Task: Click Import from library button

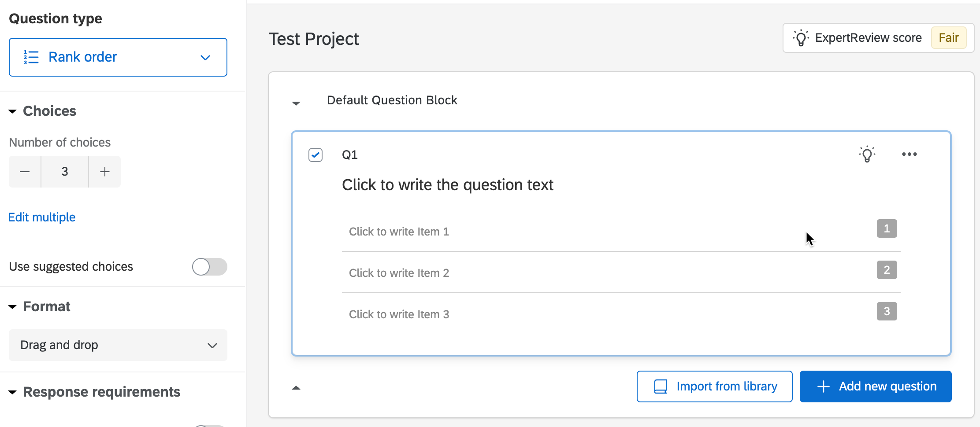Action: click(x=714, y=387)
